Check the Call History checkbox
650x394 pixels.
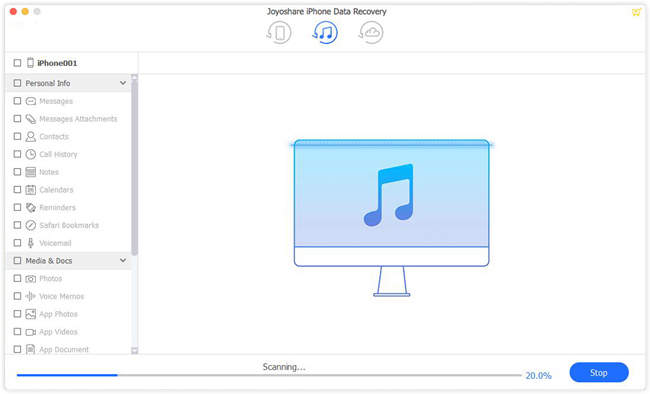pos(17,154)
